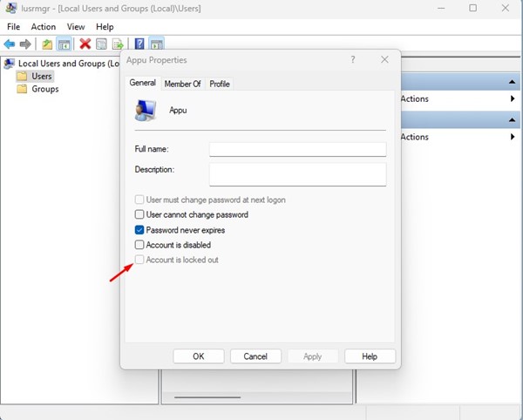Viewport: 523px width, 420px height.
Task: Open the Action menu
Action: (x=44, y=27)
